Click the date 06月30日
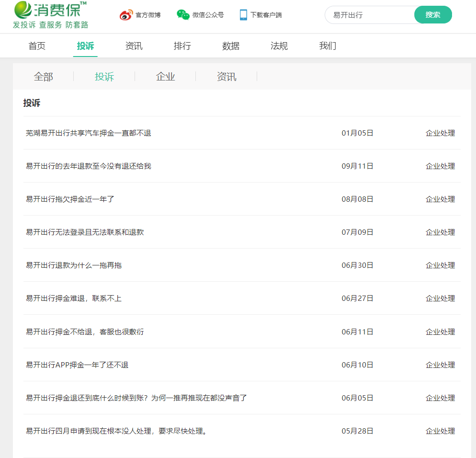Viewport: 476px width, 458px height. (357, 265)
